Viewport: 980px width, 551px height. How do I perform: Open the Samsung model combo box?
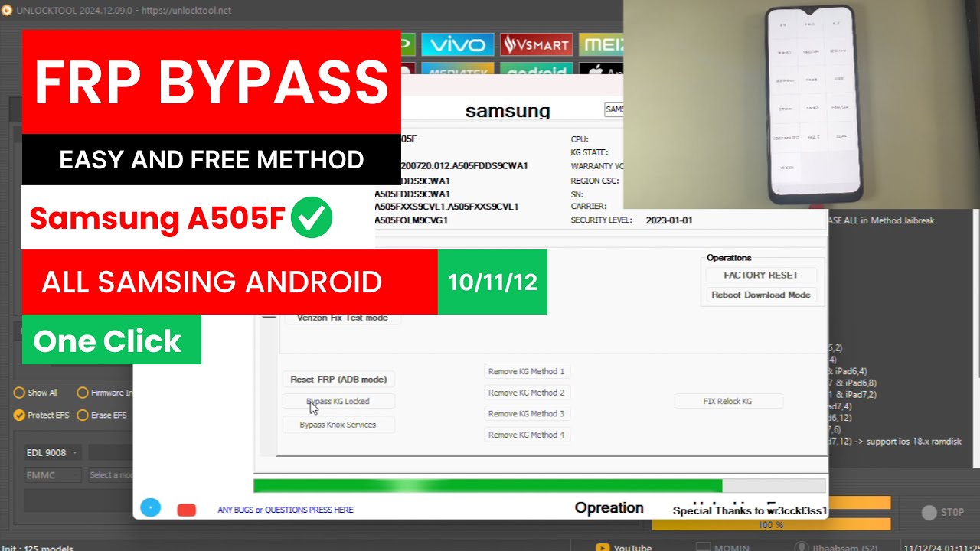coord(614,109)
